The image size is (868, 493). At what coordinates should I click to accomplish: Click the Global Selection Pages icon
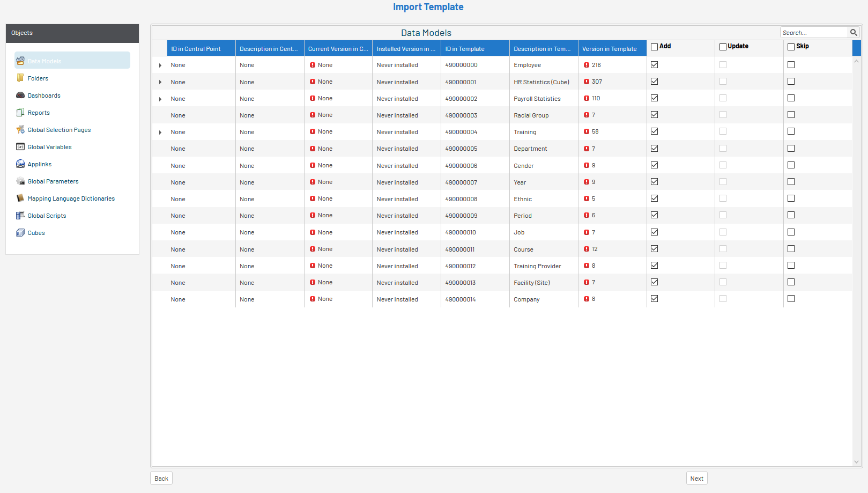(x=20, y=130)
